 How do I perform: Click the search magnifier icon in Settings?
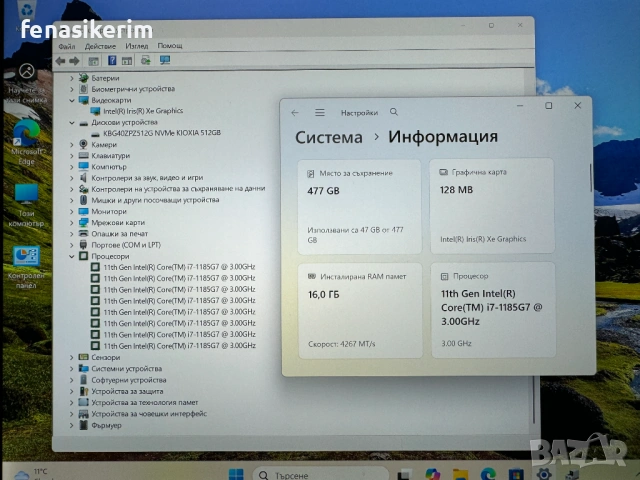tap(394, 113)
